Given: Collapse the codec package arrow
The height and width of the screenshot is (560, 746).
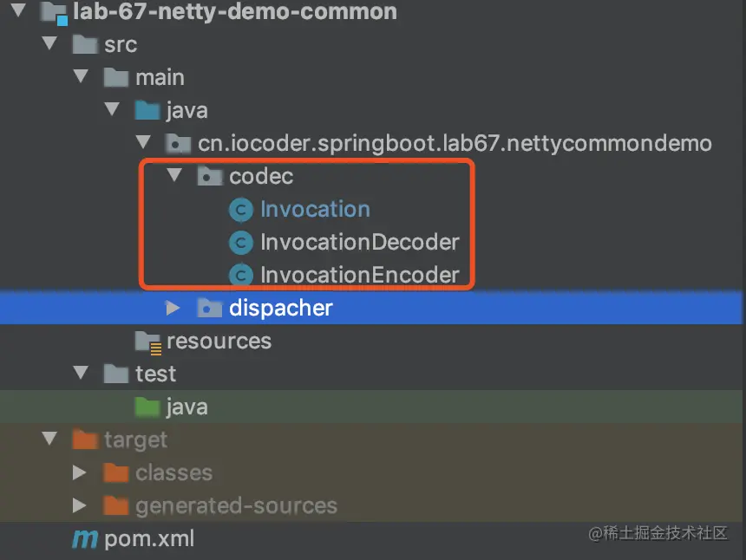Looking at the screenshot, I should point(174,175).
